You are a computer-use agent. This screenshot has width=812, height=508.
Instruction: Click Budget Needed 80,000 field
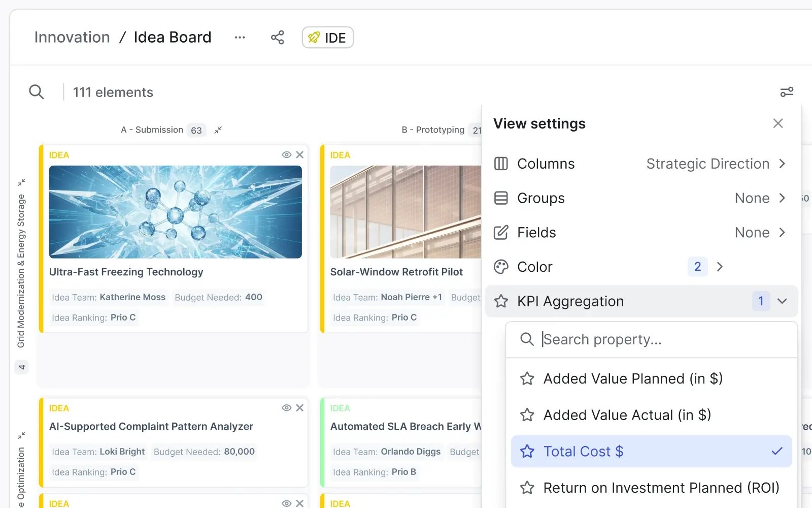tap(204, 452)
